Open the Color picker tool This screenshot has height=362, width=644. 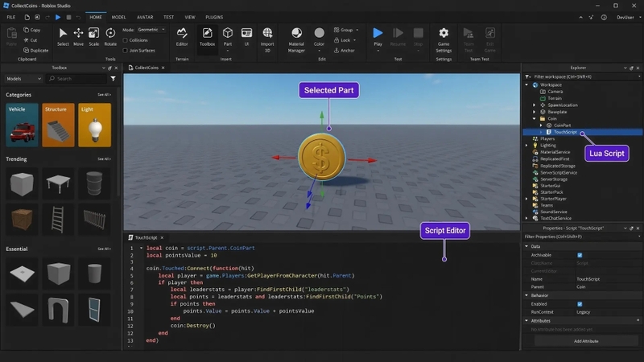coord(319,38)
